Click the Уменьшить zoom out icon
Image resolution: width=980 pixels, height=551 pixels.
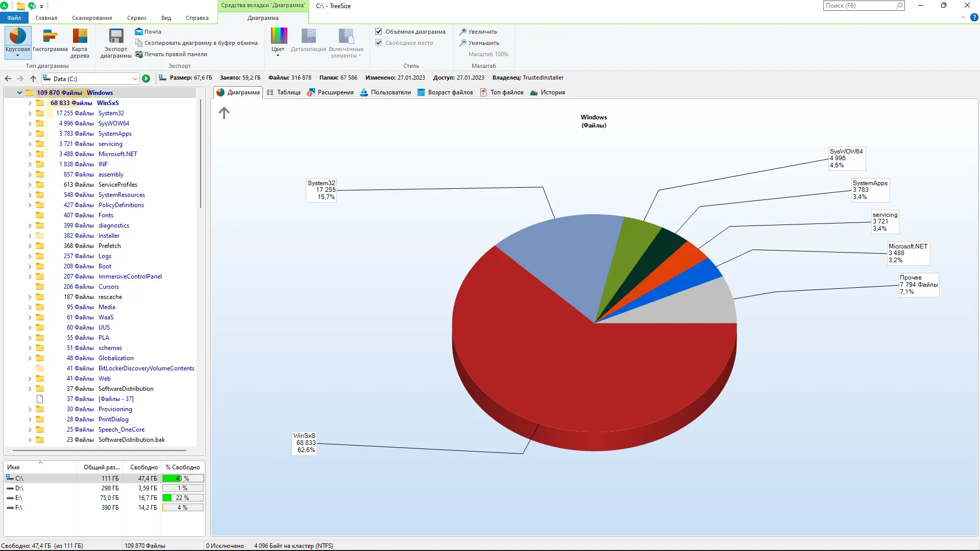click(x=463, y=43)
